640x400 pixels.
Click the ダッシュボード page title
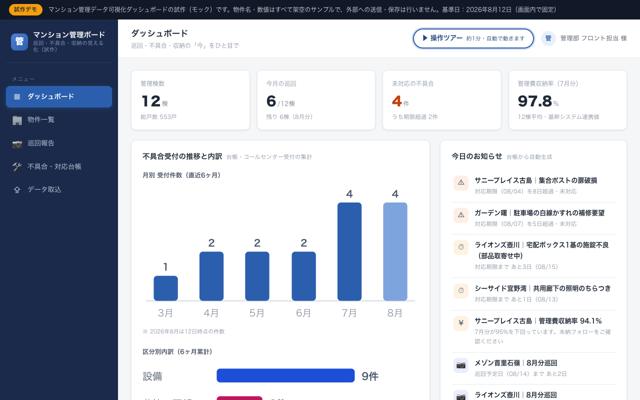[x=159, y=33]
